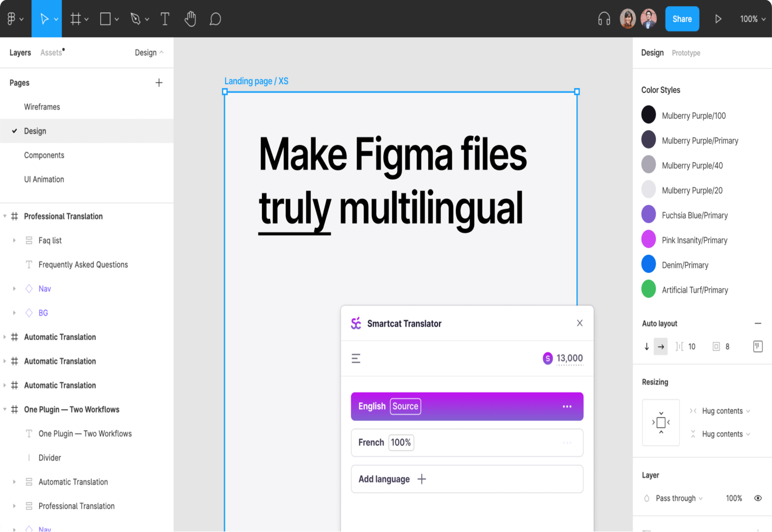Click the Present play icon
Screen dimensions: 772x532
tap(718, 19)
